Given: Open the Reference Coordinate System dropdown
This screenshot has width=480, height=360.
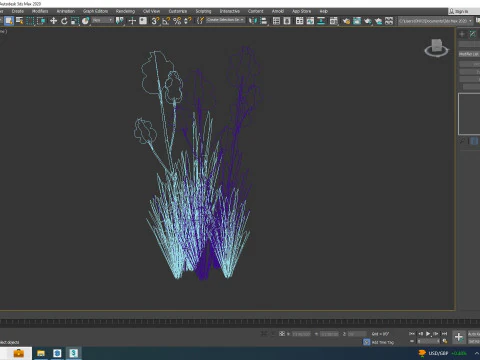Looking at the screenshot, I should pos(103,21).
